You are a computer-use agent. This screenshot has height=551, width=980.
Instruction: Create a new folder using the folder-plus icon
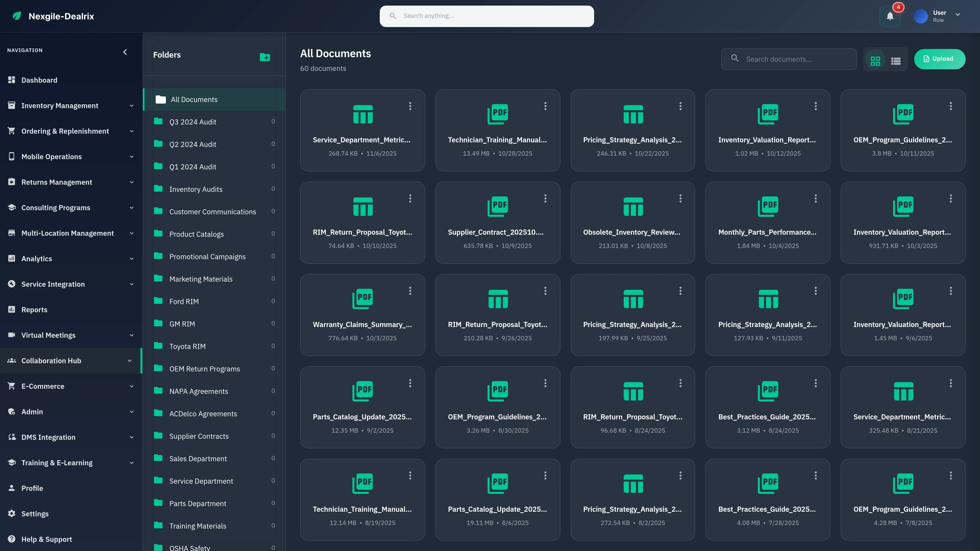coord(265,57)
